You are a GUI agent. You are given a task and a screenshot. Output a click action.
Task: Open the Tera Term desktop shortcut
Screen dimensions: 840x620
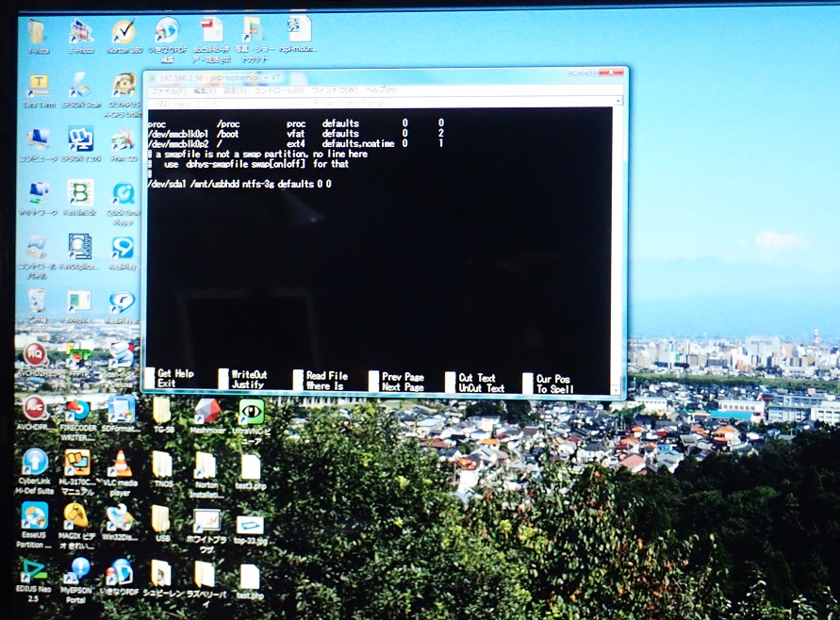pyautogui.click(x=38, y=90)
